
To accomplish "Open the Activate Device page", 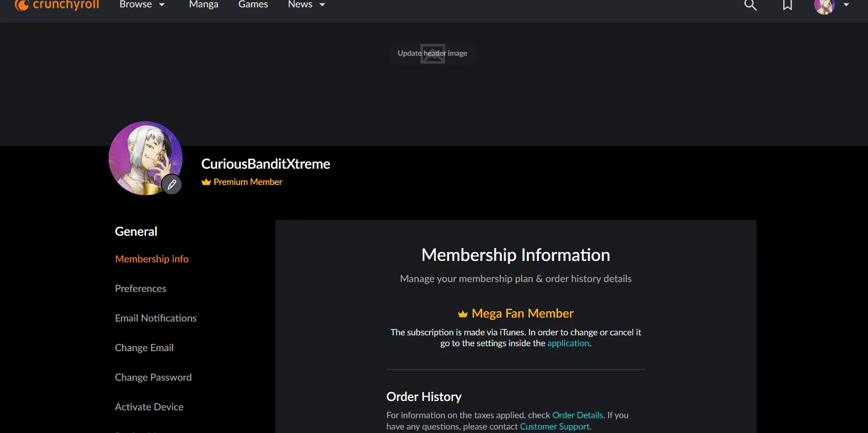I will tap(149, 407).
